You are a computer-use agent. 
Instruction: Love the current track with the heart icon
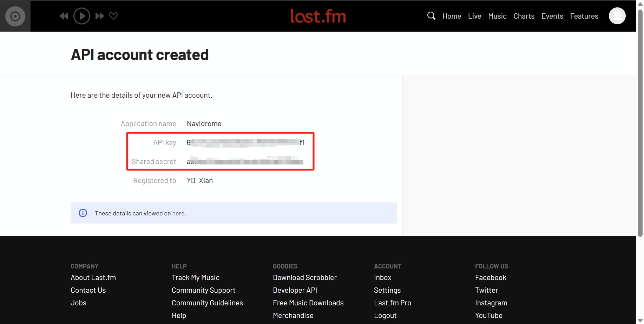point(113,16)
